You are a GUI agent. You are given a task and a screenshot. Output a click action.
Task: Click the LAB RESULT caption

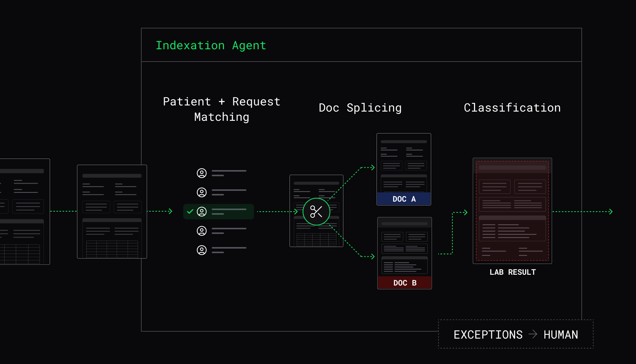pos(513,272)
